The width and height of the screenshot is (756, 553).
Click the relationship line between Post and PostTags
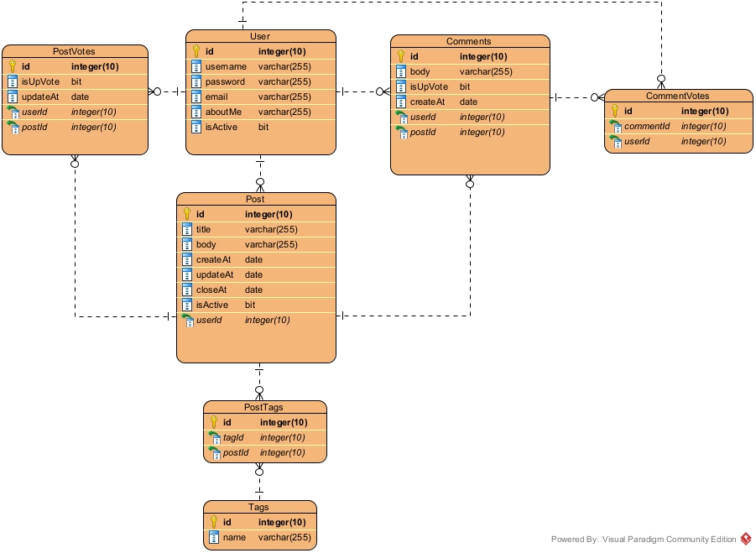[259, 381]
